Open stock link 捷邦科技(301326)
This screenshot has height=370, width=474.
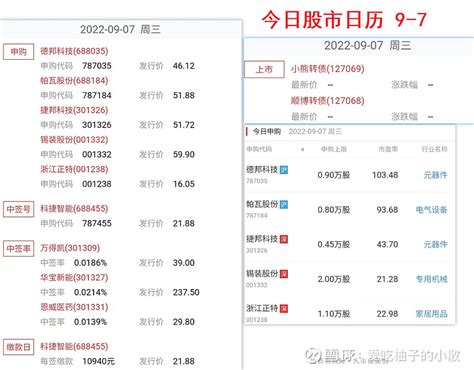[x=74, y=110]
